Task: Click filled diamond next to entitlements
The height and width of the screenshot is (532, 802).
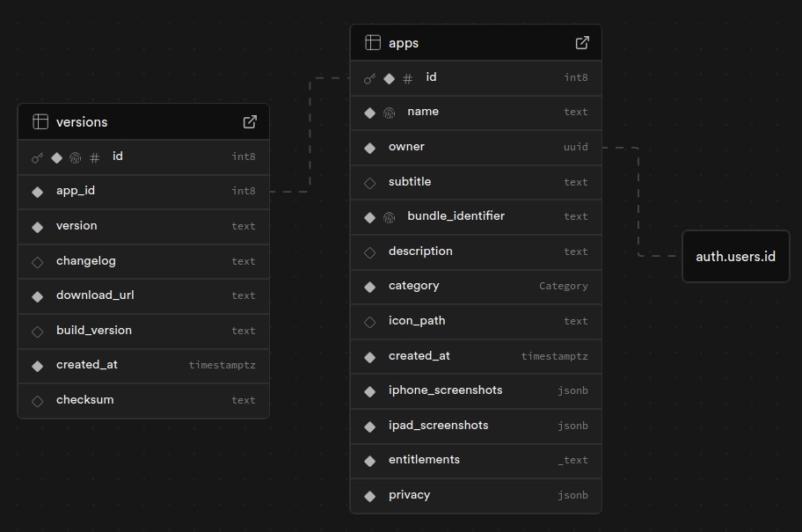Action: (370, 462)
